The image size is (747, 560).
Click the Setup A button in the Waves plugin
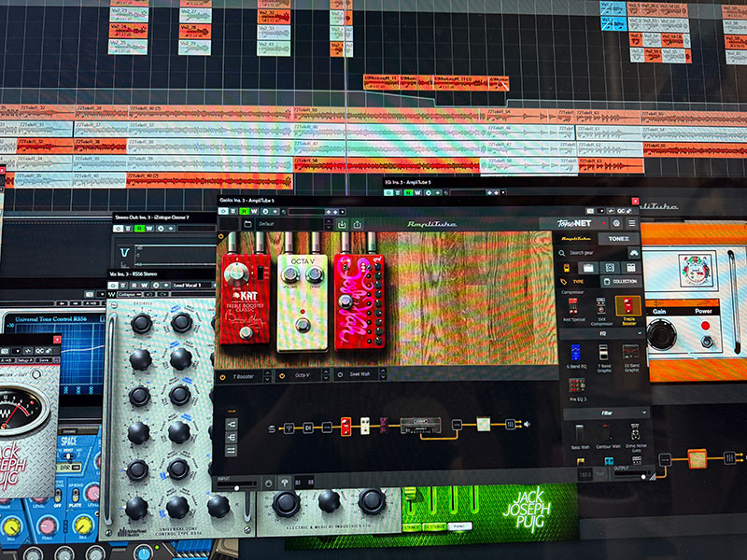[x=24, y=360]
